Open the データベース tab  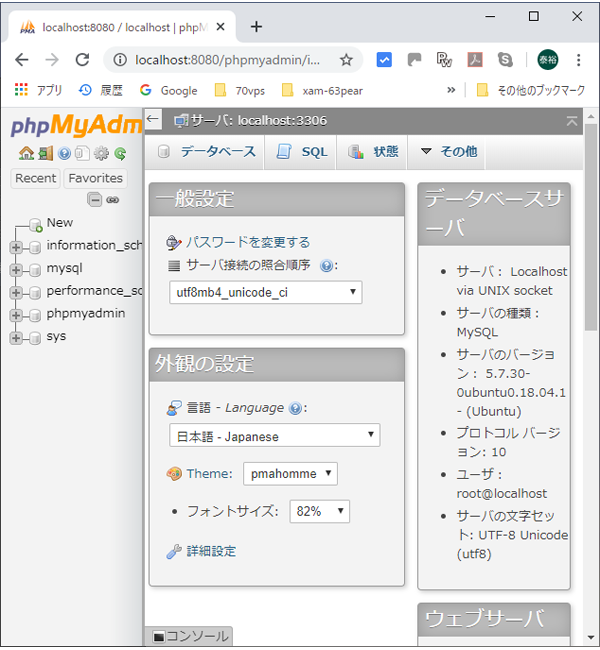click(206, 152)
